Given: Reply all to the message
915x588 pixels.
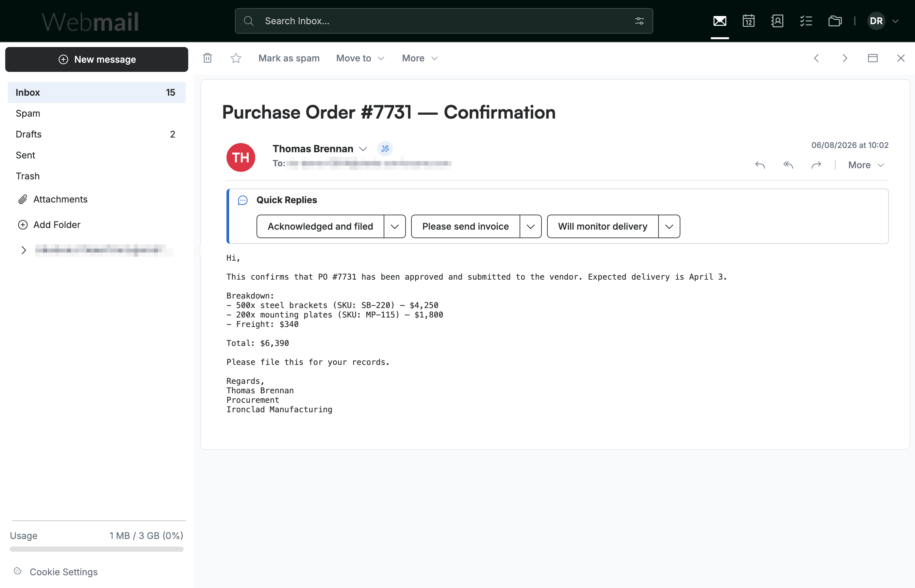Looking at the screenshot, I should [788, 165].
